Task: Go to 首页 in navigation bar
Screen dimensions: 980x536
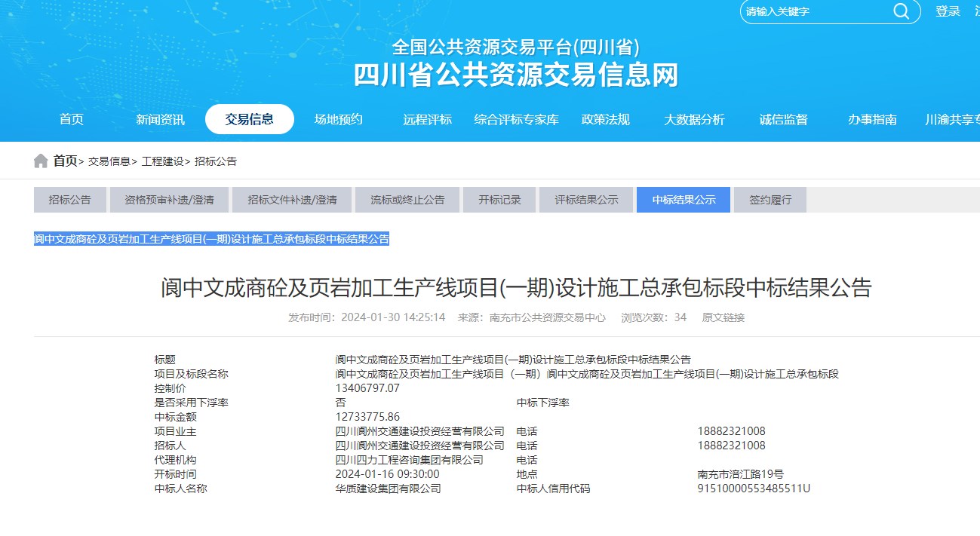Action: point(72,119)
